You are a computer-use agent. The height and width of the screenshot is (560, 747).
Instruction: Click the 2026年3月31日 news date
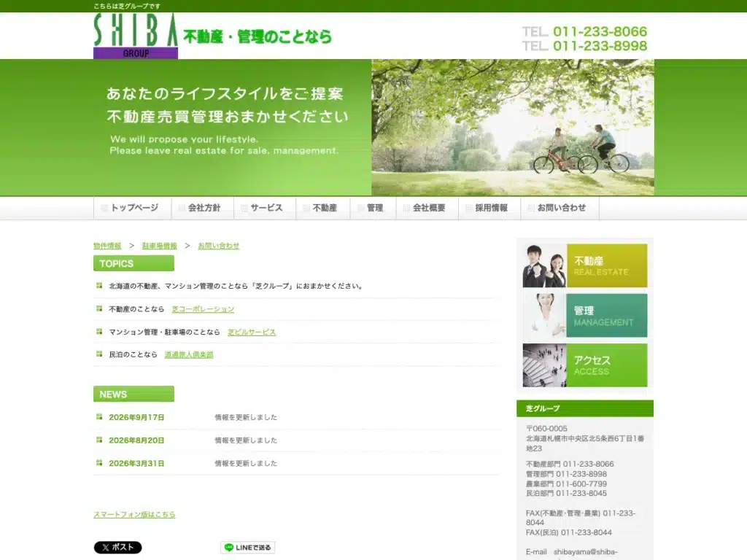click(136, 463)
